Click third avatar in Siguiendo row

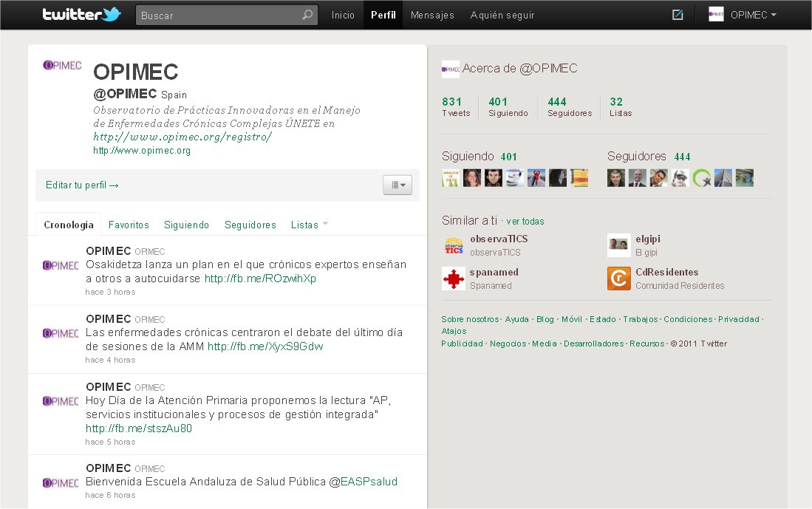[x=494, y=177]
